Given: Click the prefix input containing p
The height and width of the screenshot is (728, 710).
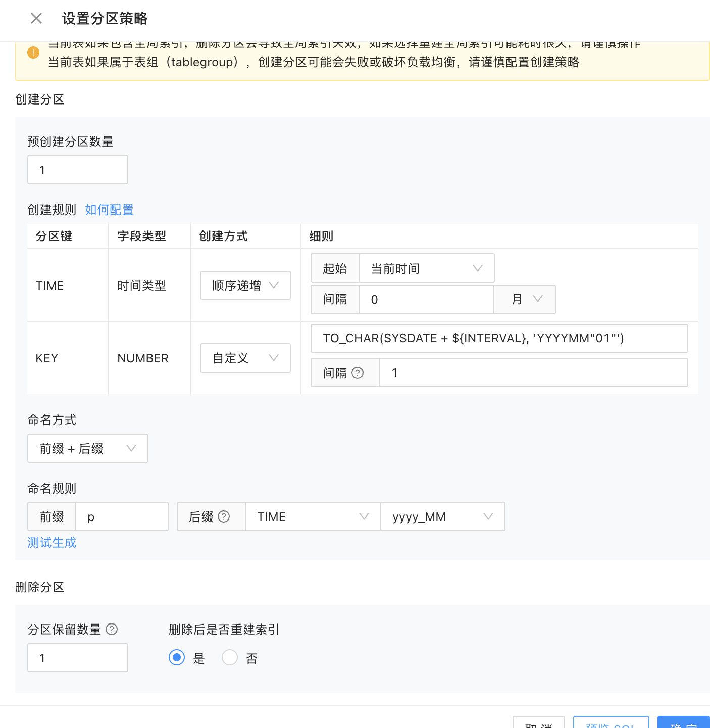Looking at the screenshot, I should [122, 516].
